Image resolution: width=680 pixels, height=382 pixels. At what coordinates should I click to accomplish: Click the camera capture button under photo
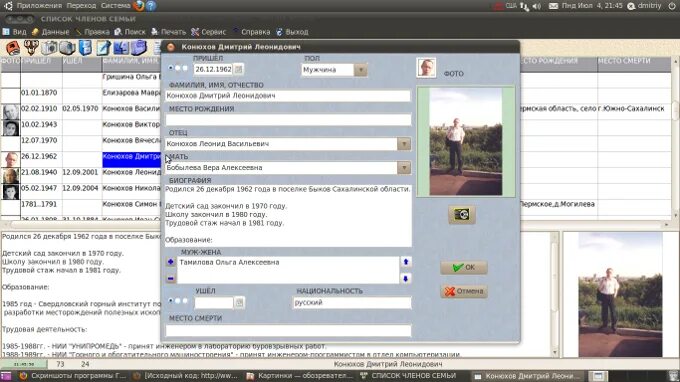461,215
